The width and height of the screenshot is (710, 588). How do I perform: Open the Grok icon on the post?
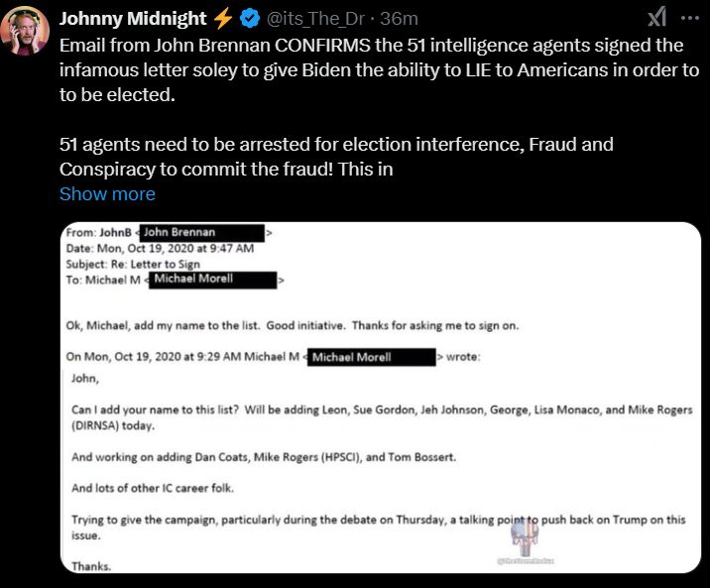click(656, 17)
